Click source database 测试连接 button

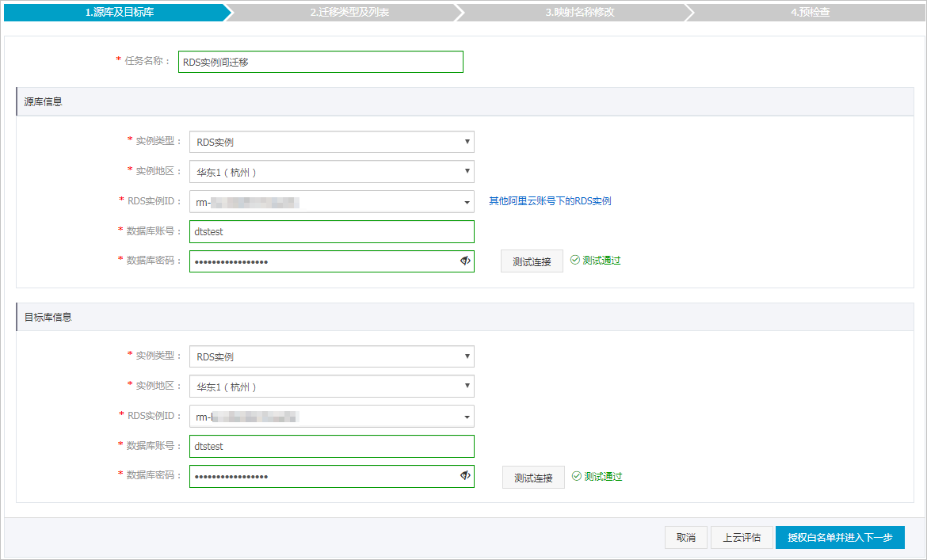pos(532,261)
